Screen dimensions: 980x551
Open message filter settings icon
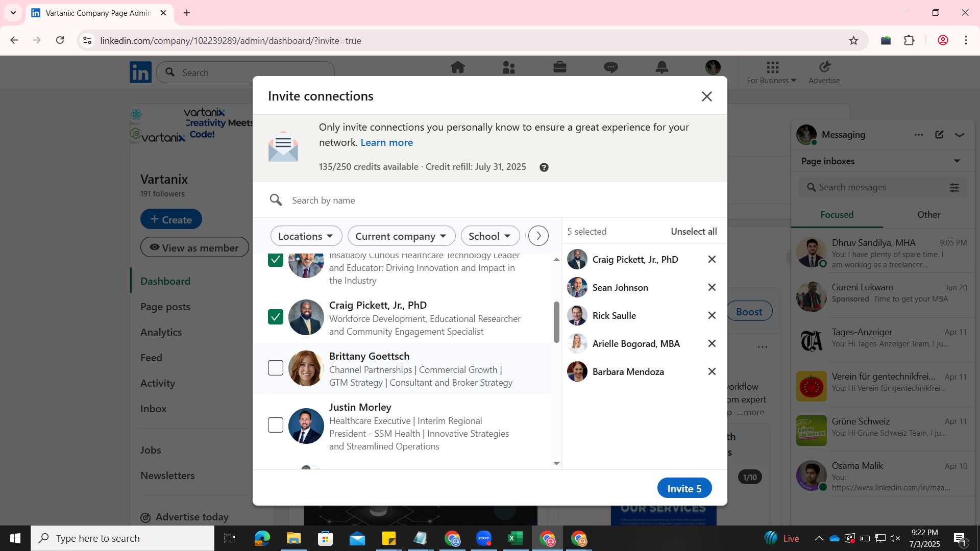(x=954, y=188)
